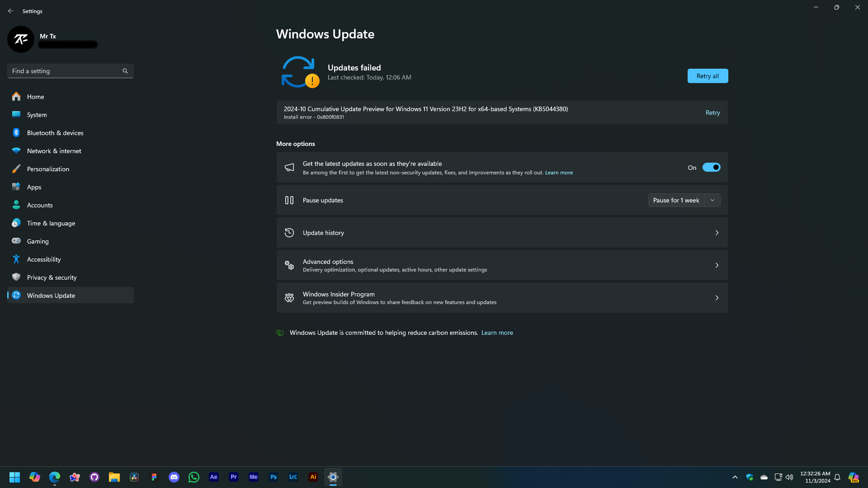The image size is (868, 488).
Task: Click the Accessibility sidebar icon
Action: (16, 259)
